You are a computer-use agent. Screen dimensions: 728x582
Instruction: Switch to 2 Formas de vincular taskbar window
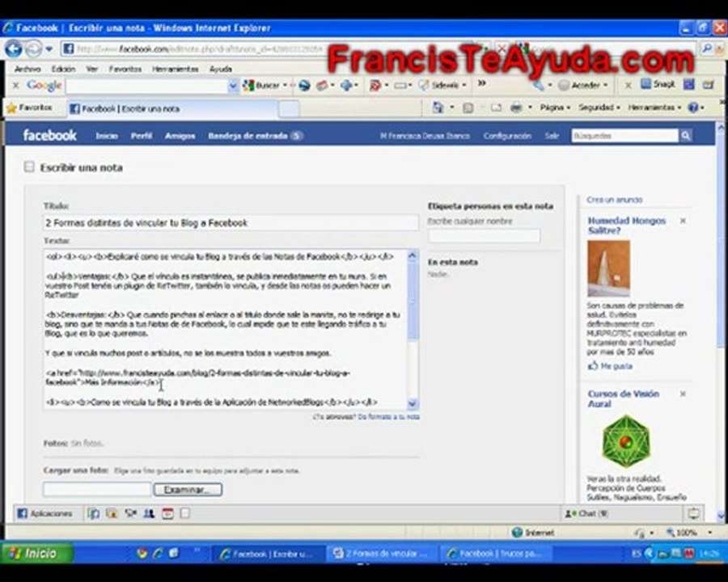coord(381,553)
